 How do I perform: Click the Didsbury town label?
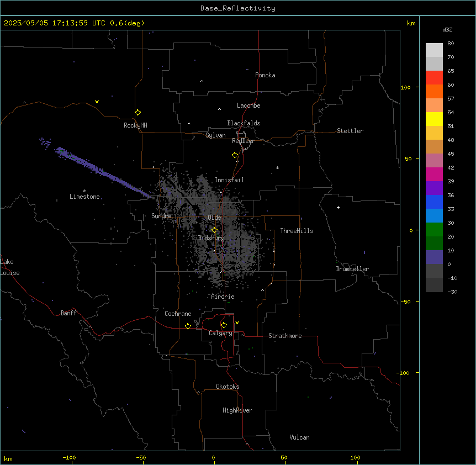211,238
